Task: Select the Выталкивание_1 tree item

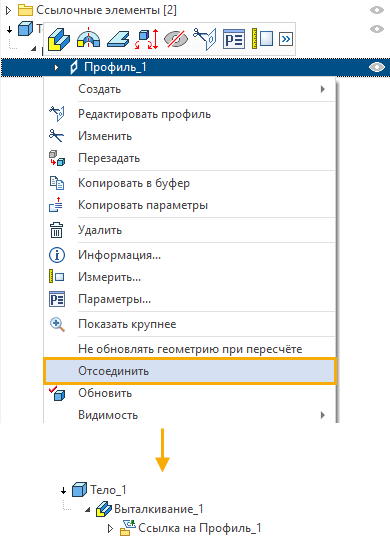Action: (158, 509)
